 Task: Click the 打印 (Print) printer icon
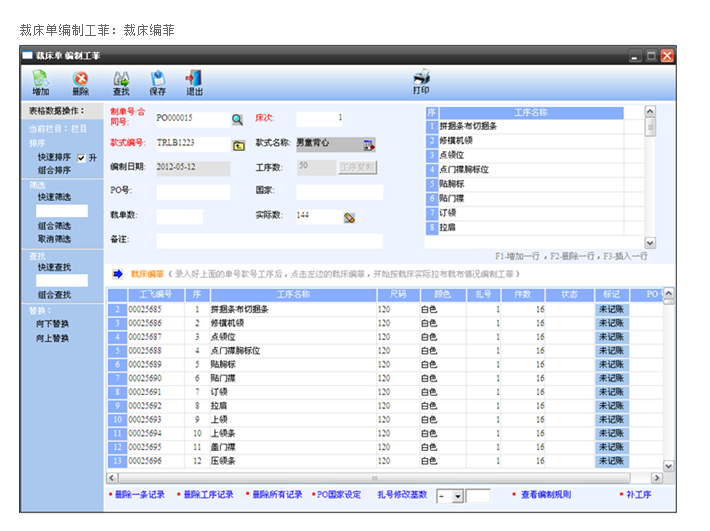421,82
